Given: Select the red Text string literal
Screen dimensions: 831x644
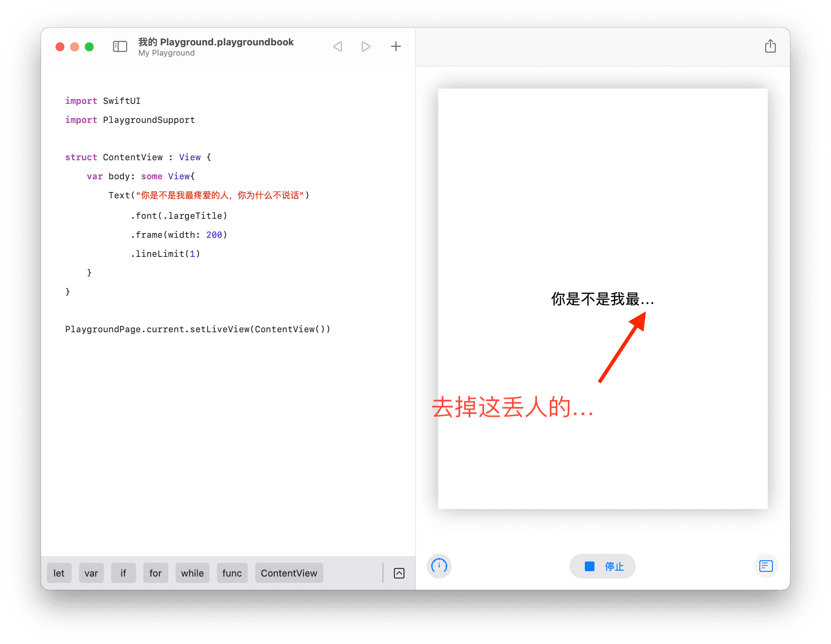Looking at the screenshot, I should (221, 195).
